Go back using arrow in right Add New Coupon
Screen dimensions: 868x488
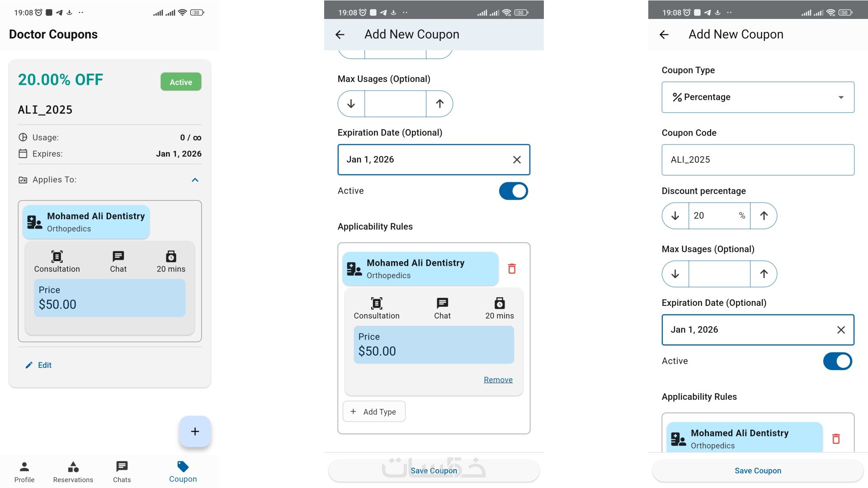click(664, 34)
